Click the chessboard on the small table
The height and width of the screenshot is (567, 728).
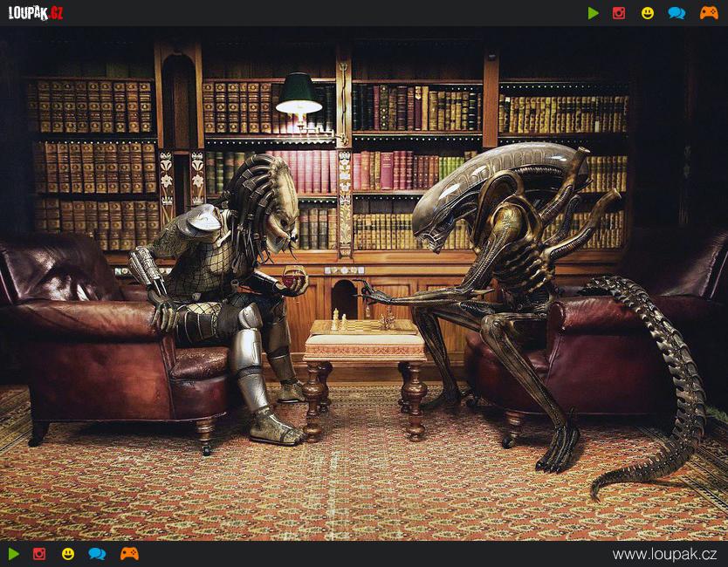pyautogui.click(x=365, y=326)
